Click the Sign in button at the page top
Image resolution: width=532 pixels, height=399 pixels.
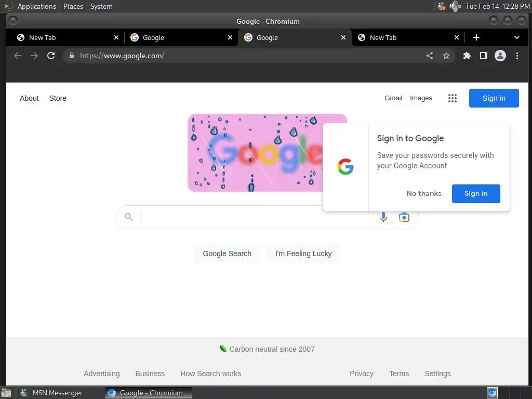click(494, 98)
